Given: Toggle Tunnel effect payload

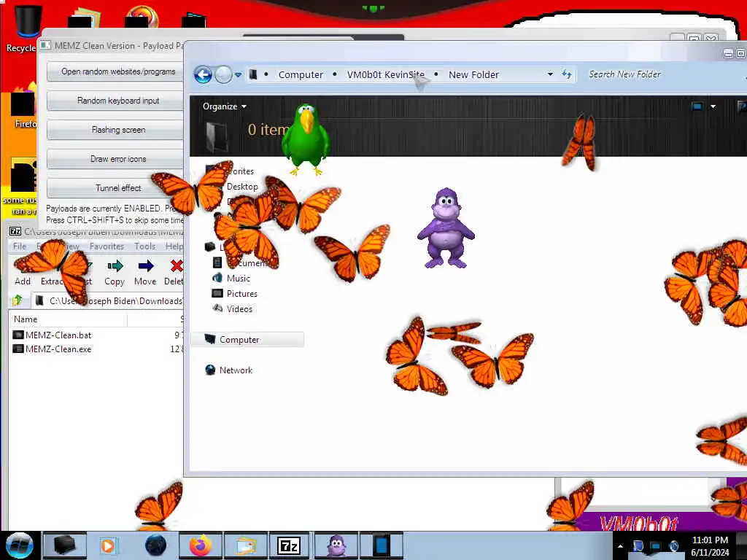Looking at the screenshot, I should tap(115, 187).
